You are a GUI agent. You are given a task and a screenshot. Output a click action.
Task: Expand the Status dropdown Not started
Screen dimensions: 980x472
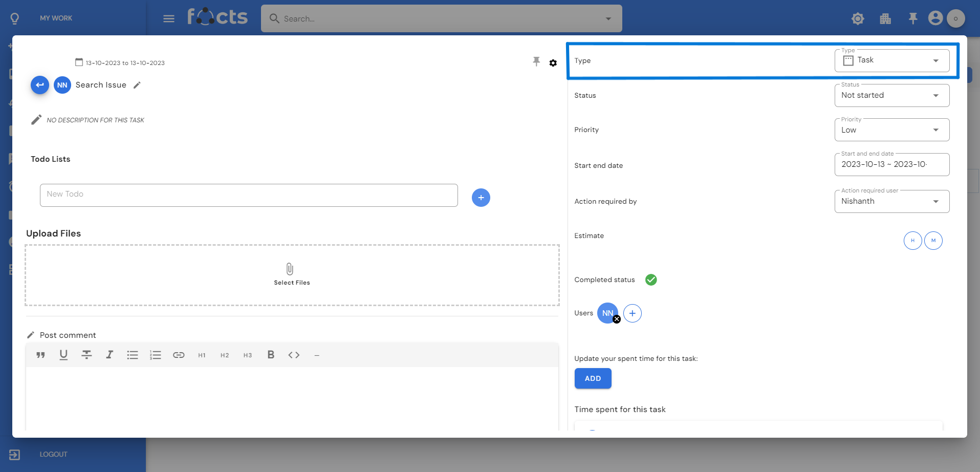[891, 96]
